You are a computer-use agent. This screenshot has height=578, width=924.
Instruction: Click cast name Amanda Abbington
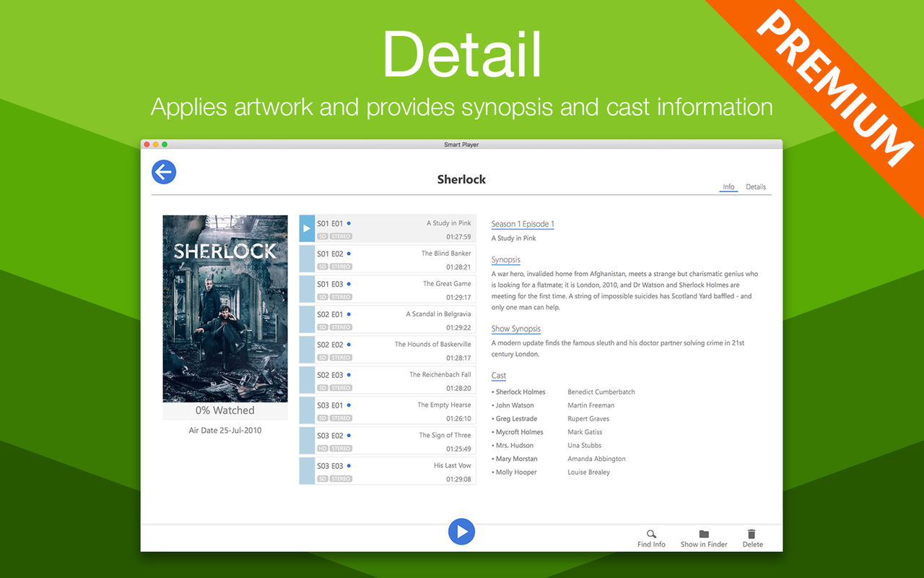click(x=597, y=459)
